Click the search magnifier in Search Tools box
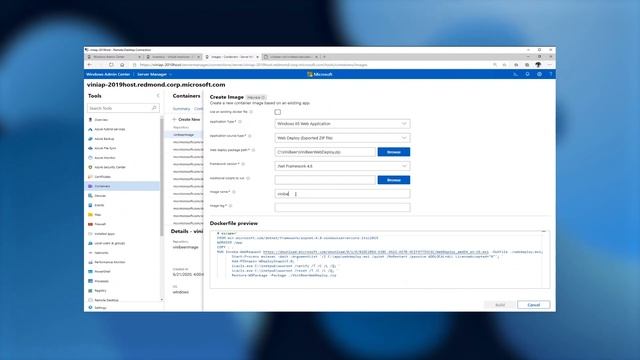Screen dimensions: 640x360 (154, 108)
